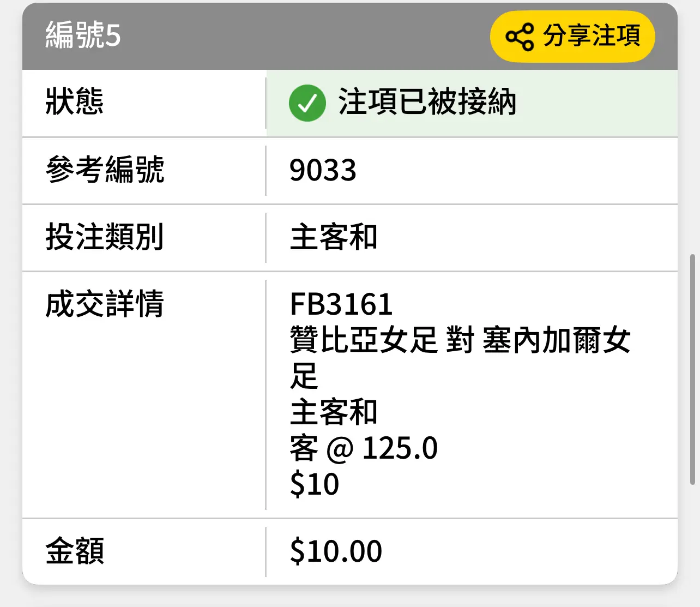Click the 贊比亞女足 對 塞內加爾女足 match name
The width and height of the screenshot is (700, 607).
click(x=460, y=358)
